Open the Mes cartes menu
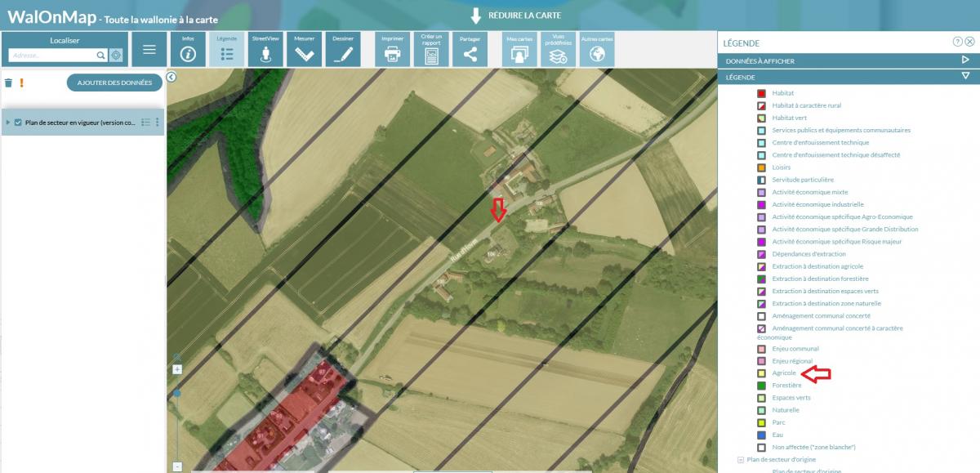 [519, 50]
